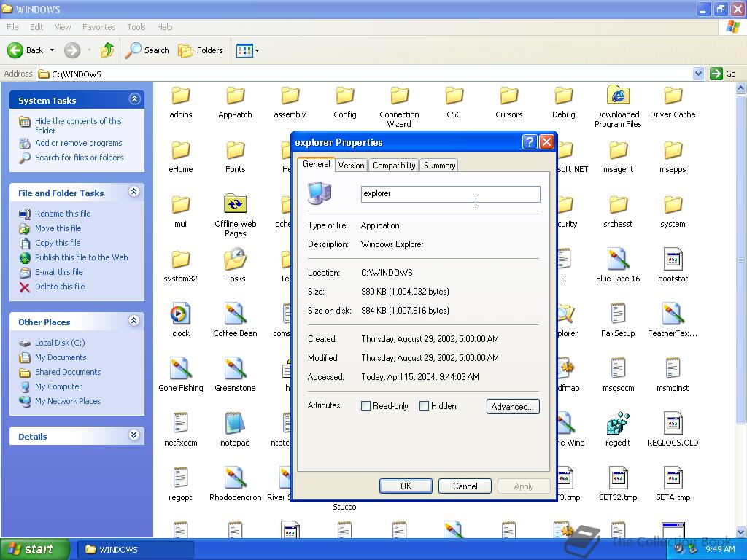This screenshot has width=747, height=560.
Task: Select the Driver Cache folder
Action: [673, 102]
